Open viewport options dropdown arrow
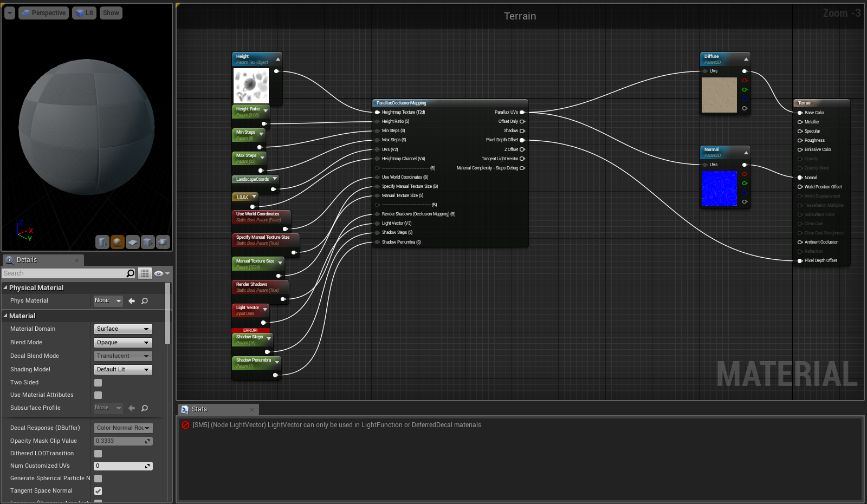 pos(10,13)
